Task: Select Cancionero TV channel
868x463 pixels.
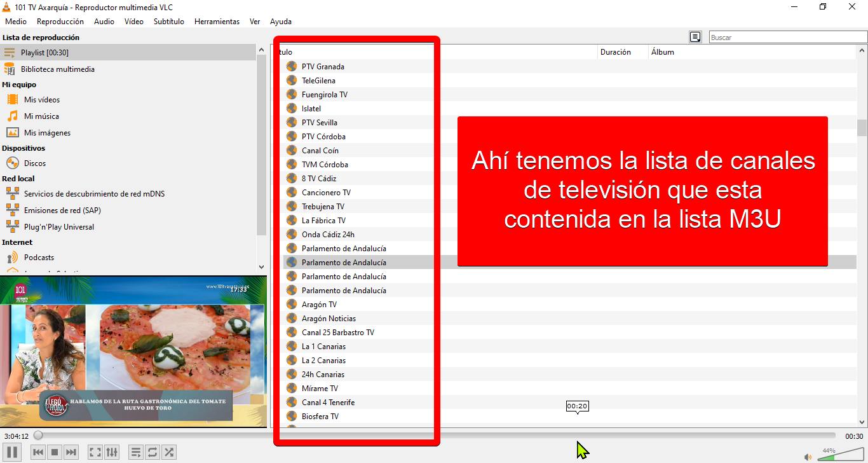Action: click(326, 192)
